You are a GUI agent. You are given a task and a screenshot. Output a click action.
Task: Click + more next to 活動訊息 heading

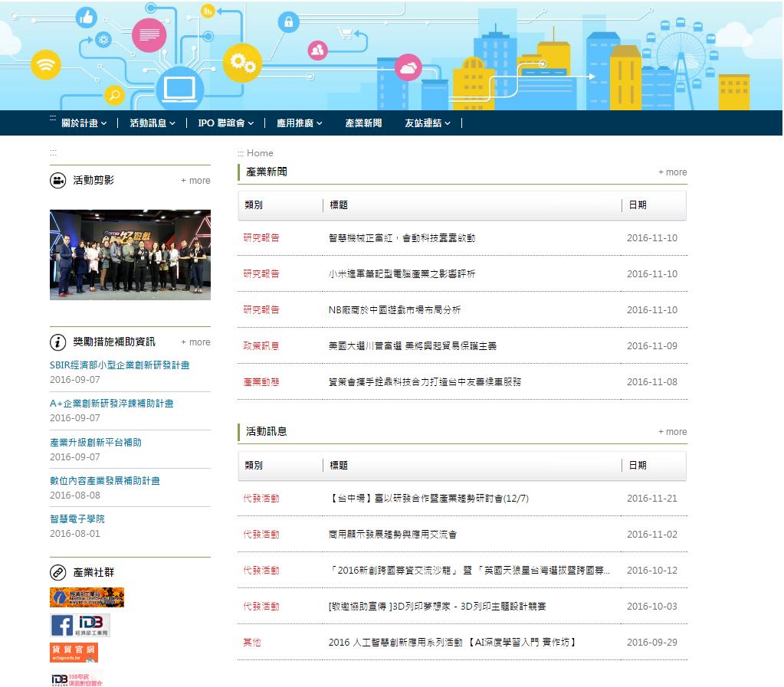(673, 432)
